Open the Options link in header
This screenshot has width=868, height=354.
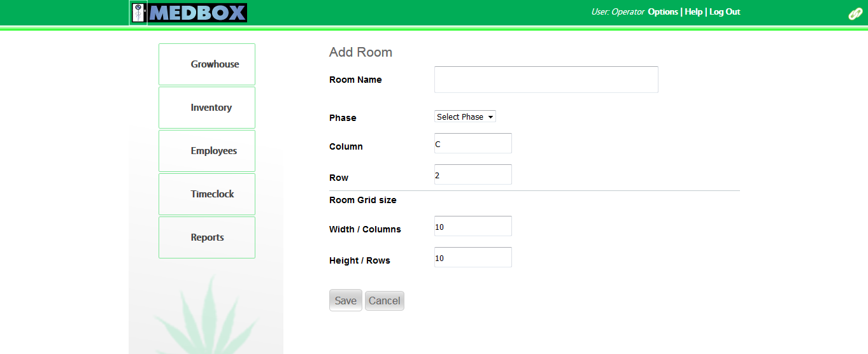(663, 11)
